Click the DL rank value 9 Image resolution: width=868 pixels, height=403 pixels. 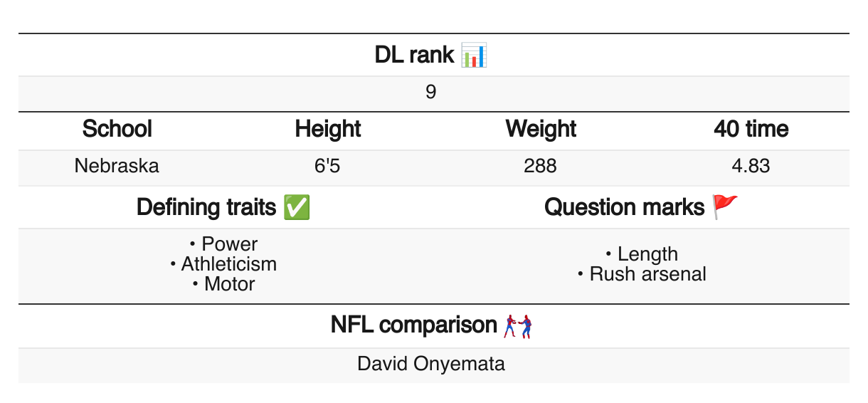click(431, 93)
